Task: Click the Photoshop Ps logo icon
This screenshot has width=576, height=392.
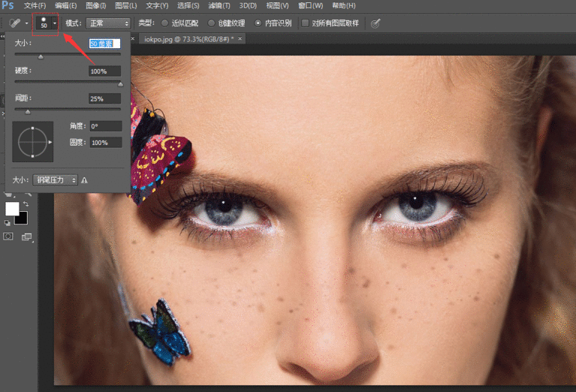Action: click(8, 6)
